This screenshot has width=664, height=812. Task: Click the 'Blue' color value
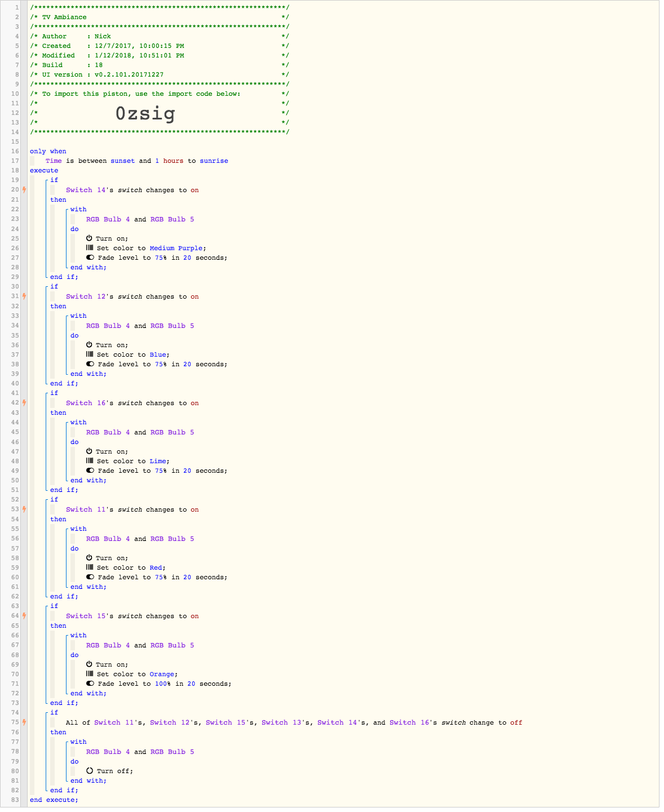[x=157, y=354]
